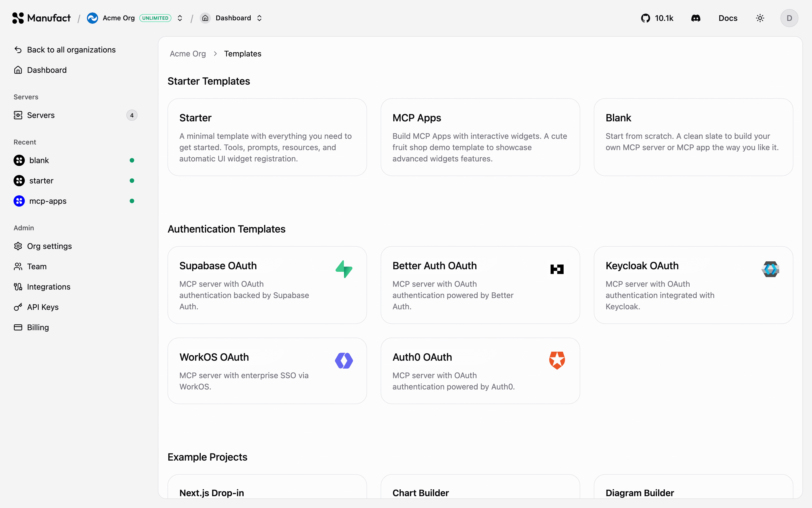
Task: Select the Starter template card
Action: [267, 137]
